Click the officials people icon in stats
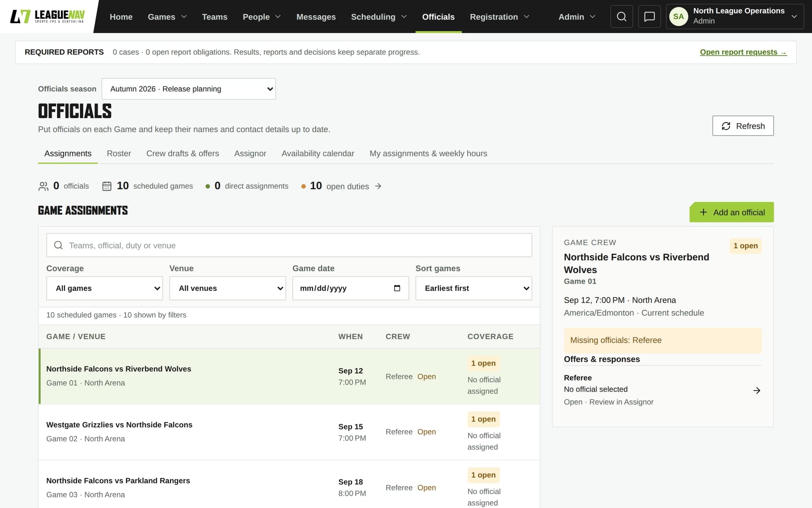The image size is (812, 508). tap(43, 186)
